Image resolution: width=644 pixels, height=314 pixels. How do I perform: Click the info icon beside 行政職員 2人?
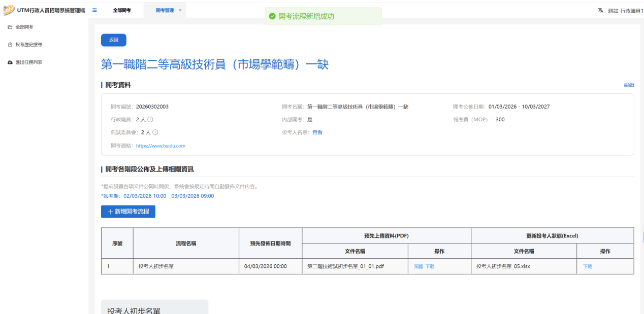[x=150, y=120]
